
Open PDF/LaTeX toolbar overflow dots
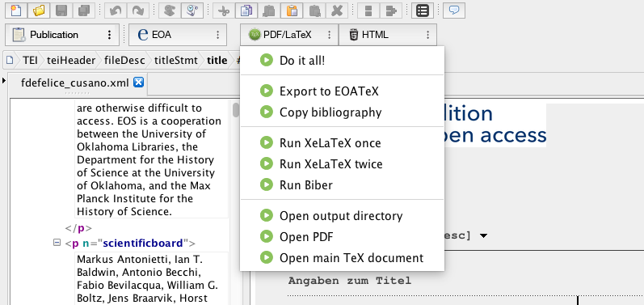click(x=330, y=35)
